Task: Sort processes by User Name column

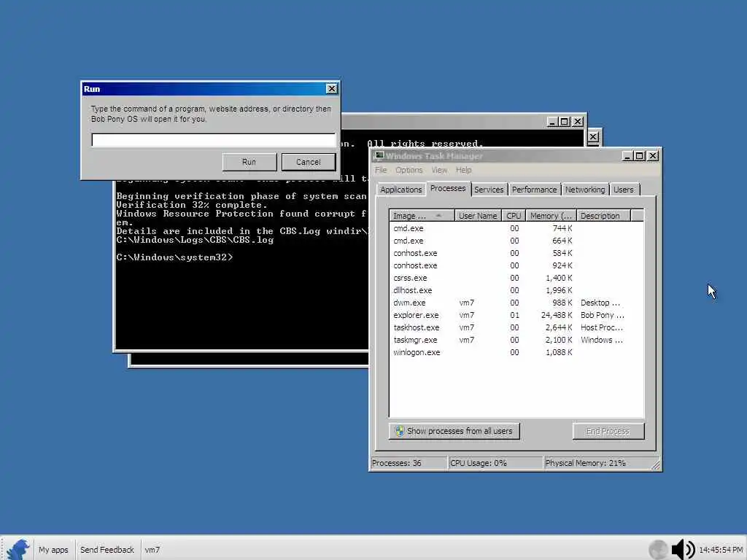Action: coord(478,216)
